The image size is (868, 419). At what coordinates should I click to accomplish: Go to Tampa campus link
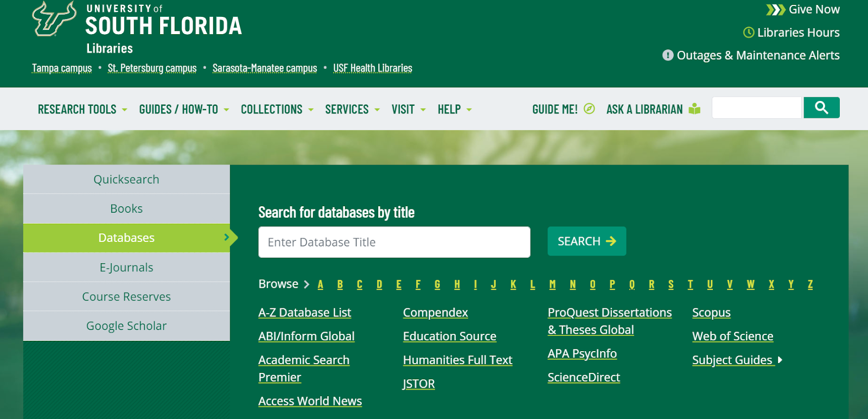point(62,68)
